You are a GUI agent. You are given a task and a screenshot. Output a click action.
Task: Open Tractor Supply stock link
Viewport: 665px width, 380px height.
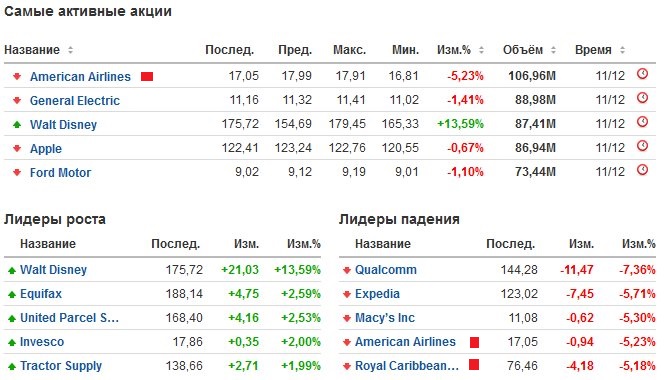(61, 366)
